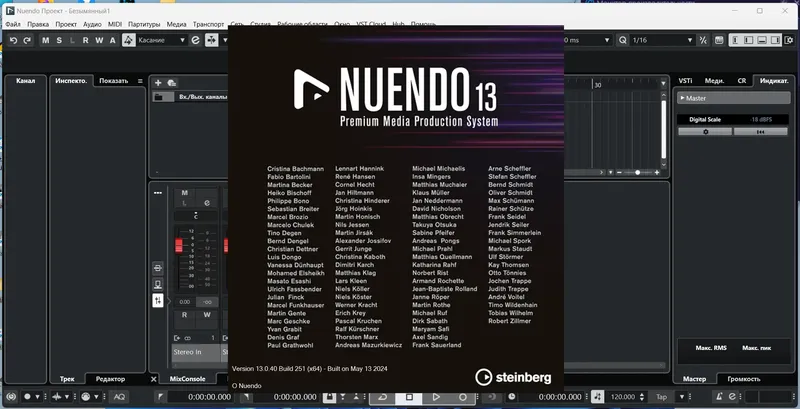Switch to the Трек tab at bottom
The image size is (800, 409).
click(x=67, y=379)
